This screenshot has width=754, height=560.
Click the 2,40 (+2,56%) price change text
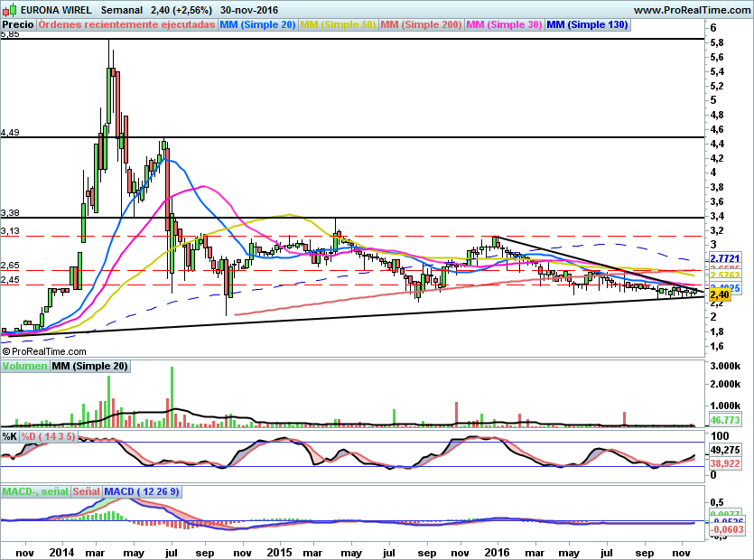(x=181, y=10)
